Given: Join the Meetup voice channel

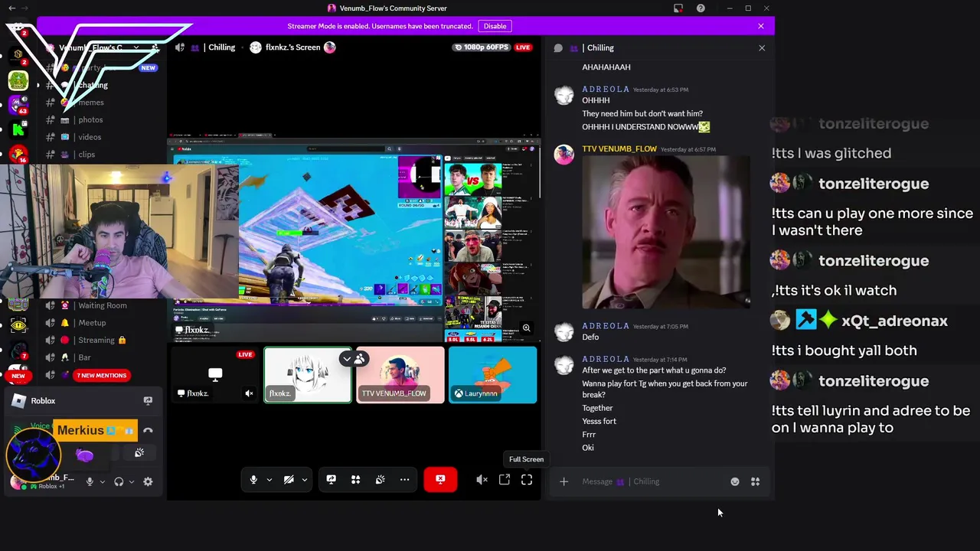Looking at the screenshot, I should (x=92, y=323).
